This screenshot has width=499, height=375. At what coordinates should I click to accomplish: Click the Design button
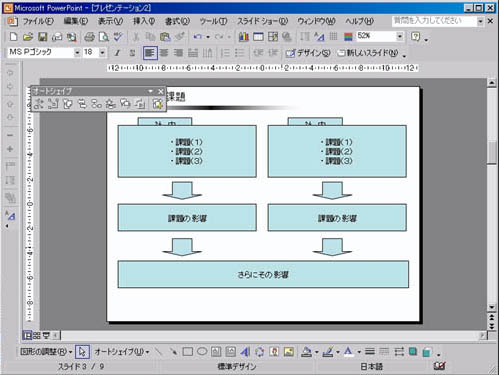(x=308, y=53)
